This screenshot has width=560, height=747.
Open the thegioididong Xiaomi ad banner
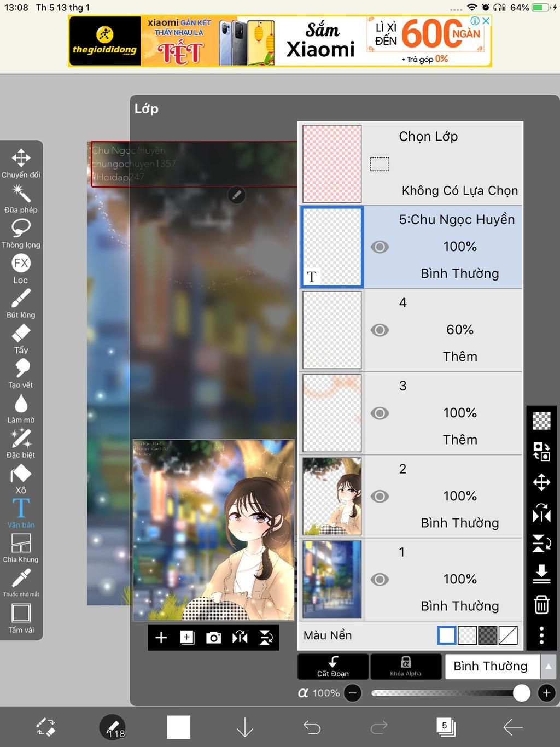280,42
